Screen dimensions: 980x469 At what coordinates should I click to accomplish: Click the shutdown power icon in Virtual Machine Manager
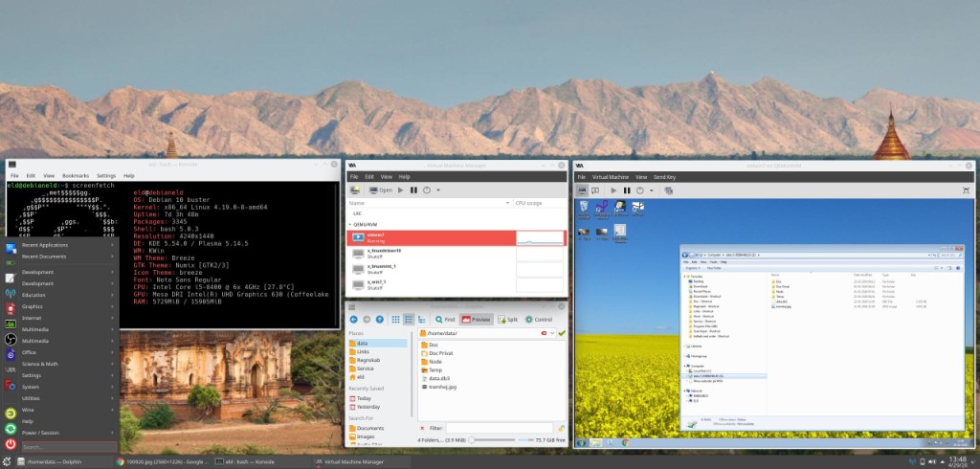point(427,190)
